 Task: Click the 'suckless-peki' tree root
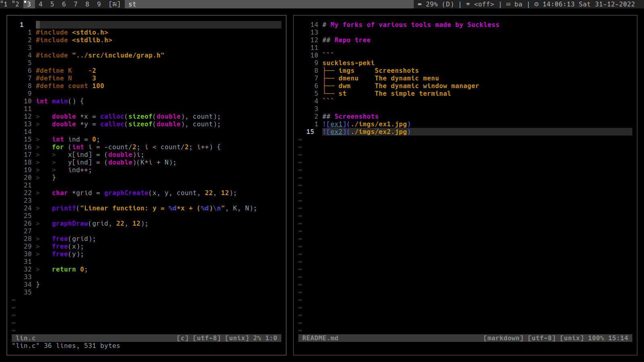pyautogui.click(x=349, y=63)
